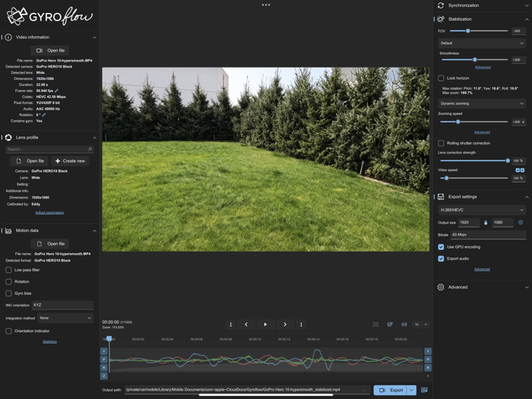Edit the frame rate via pencil icon

pyautogui.click(x=56, y=90)
